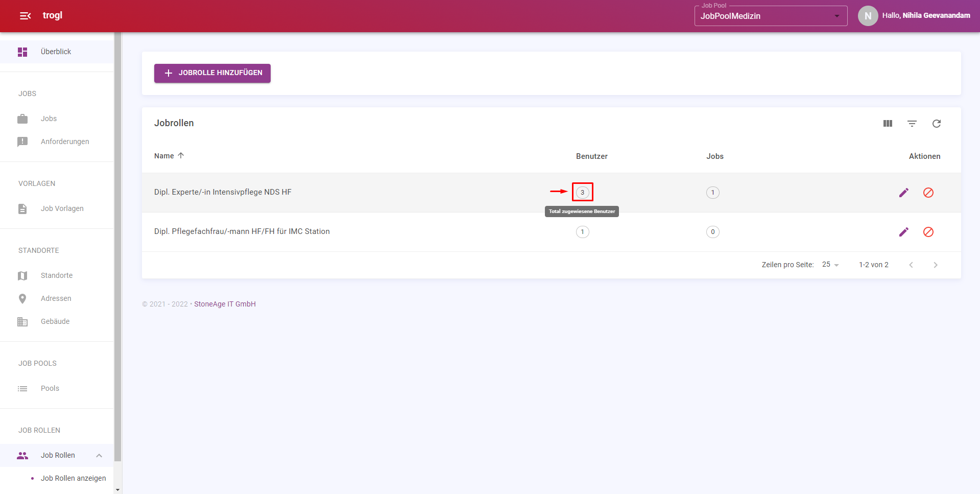The image size is (980, 494).
Task: Click the Standorte map icon
Action: click(22, 275)
